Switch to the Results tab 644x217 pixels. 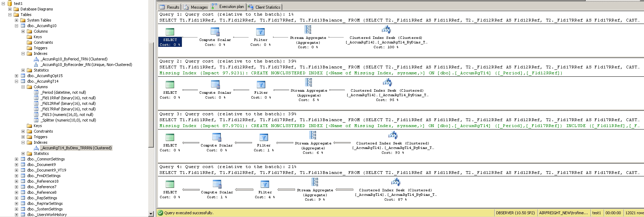(169, 7)
